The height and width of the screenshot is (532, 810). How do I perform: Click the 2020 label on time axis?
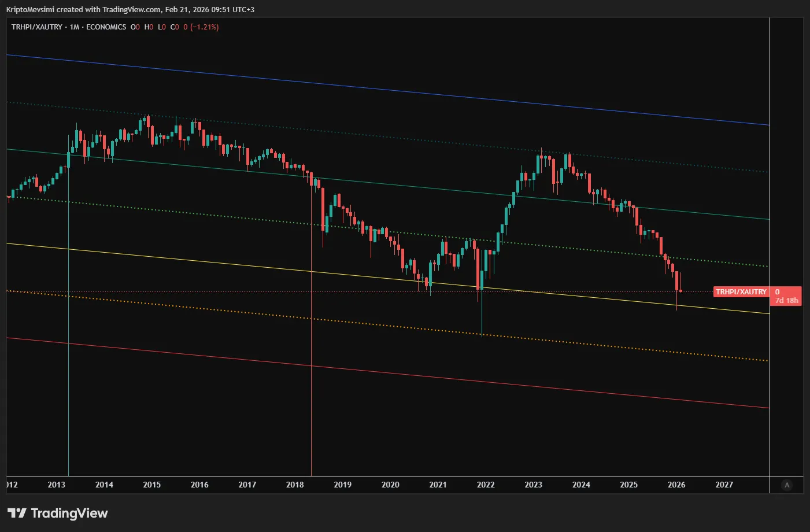(390, 485)
